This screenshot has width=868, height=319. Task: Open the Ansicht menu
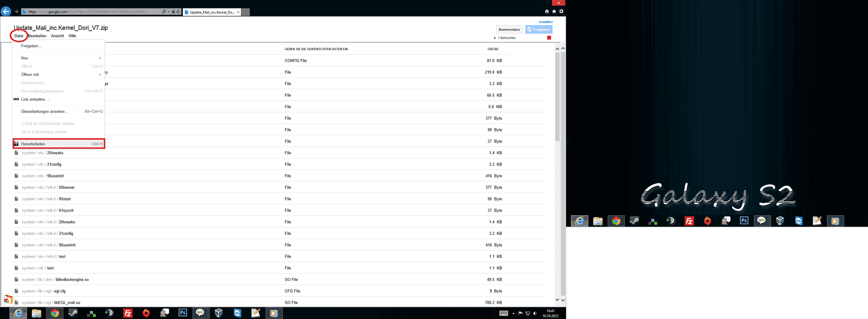click(57, 36)
